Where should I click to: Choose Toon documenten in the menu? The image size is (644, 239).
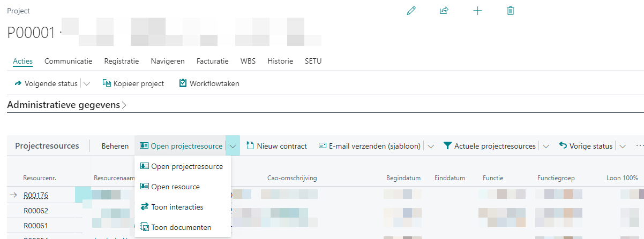pos(181,227)
